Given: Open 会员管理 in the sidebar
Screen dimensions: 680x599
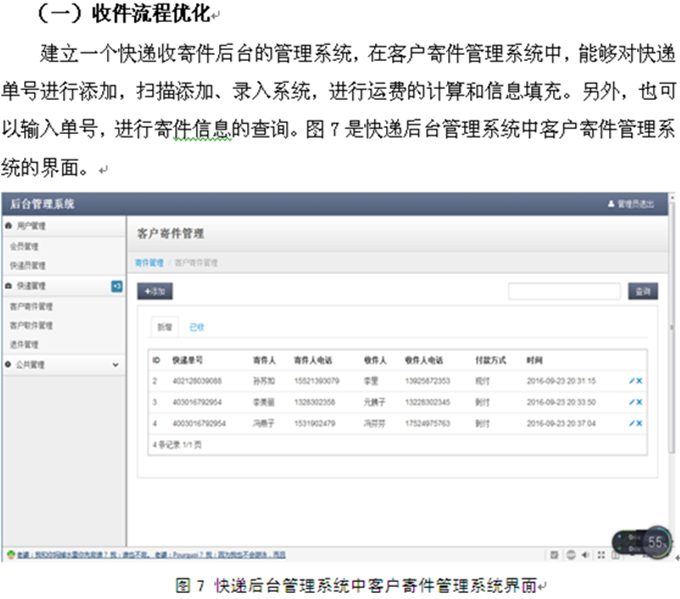Looking at the screenshot, I should [x=25, y=246].
